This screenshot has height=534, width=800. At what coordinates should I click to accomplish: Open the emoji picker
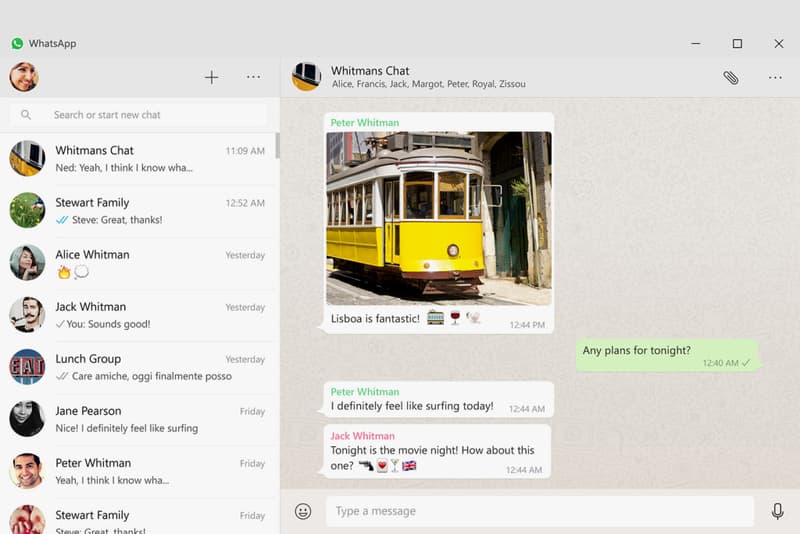[303, 511]
